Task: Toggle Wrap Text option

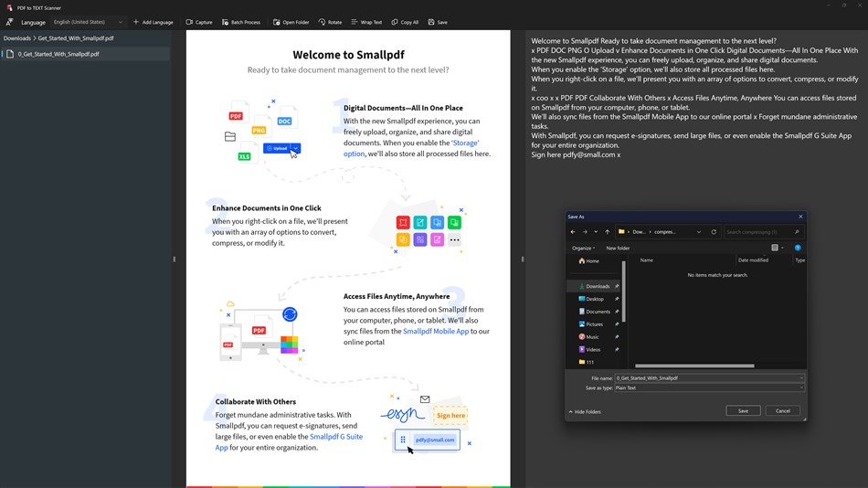Action: [x=366, y=22]
